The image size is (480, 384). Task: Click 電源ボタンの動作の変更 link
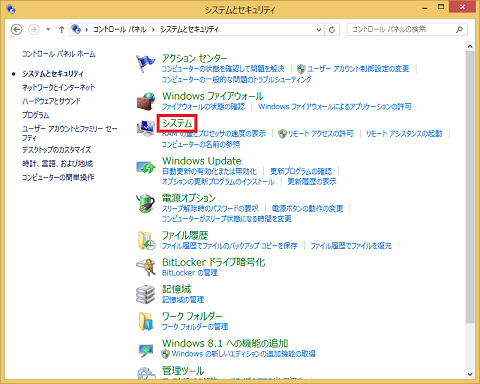[x=307, y=209]
